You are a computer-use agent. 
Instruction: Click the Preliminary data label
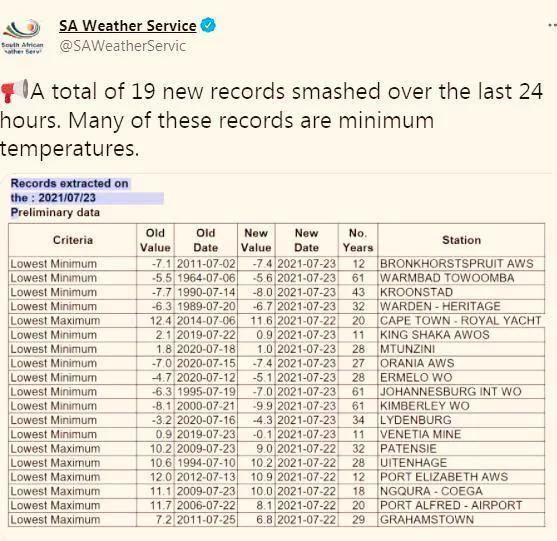(x=55, y=212)
